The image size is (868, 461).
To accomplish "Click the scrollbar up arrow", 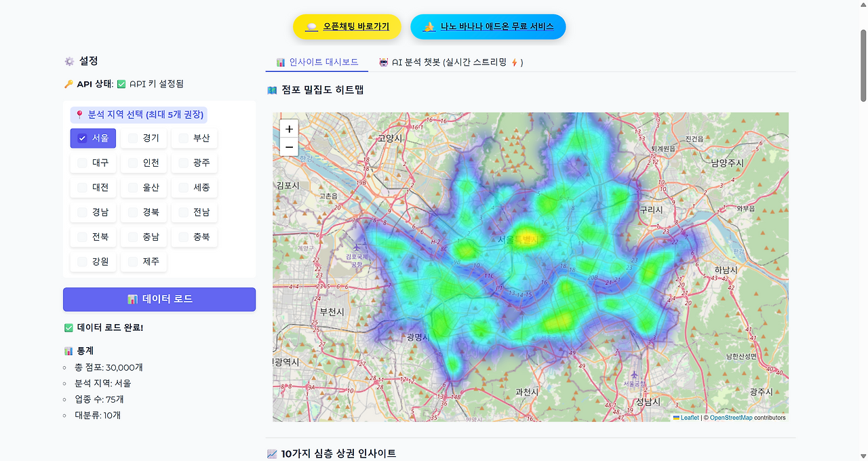I will [863, 5].
